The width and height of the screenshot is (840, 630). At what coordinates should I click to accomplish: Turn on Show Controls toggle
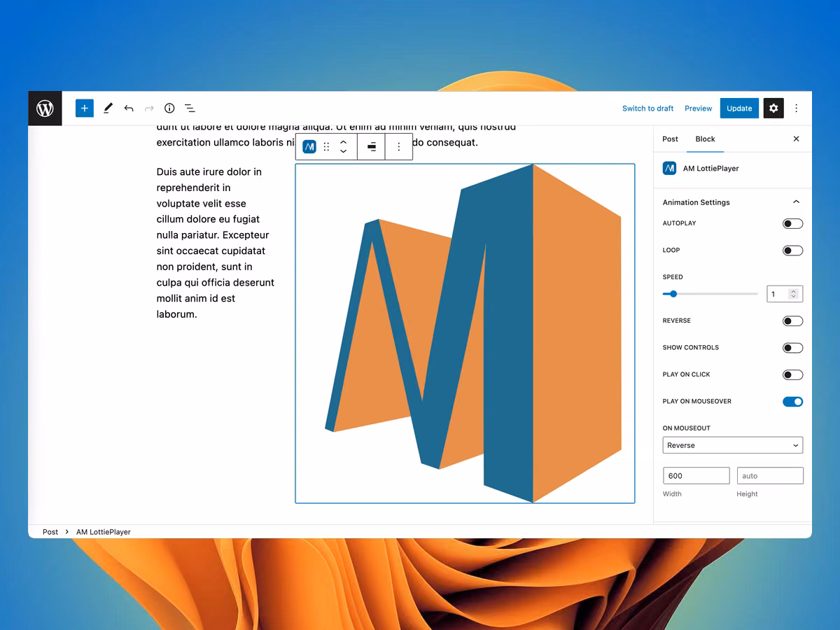[792, 348]
